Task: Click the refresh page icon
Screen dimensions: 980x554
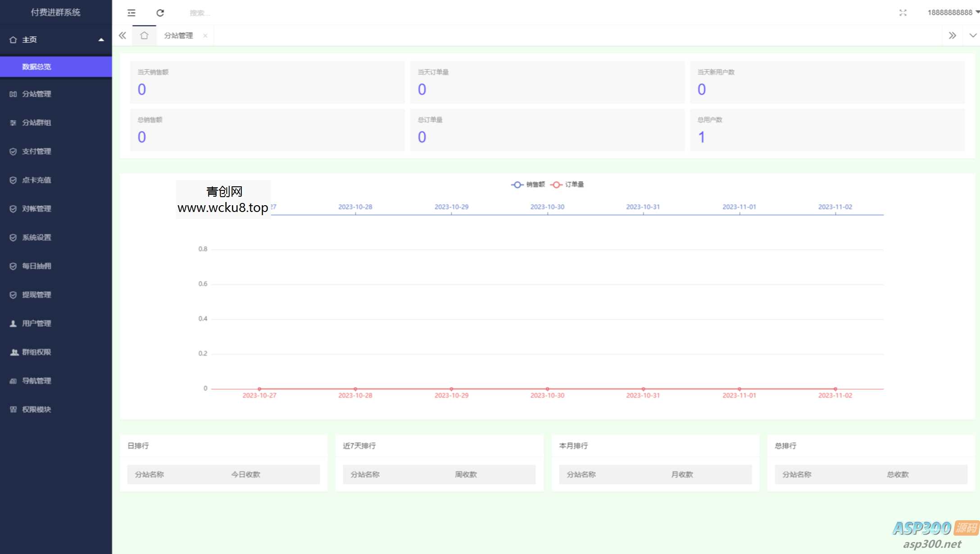Action: coord(160,13)
